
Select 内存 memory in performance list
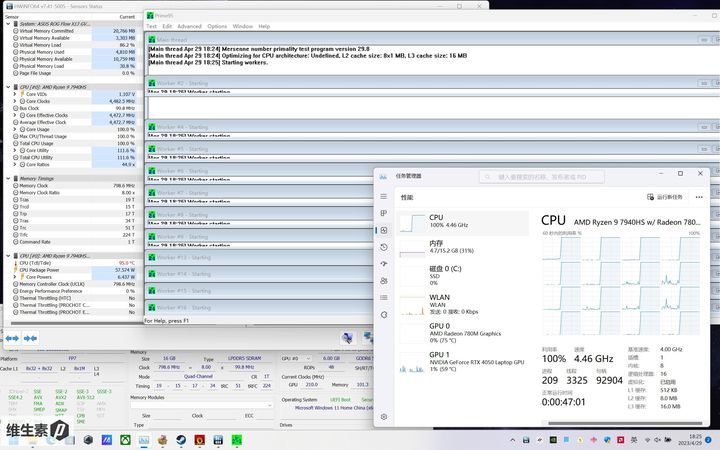point(463,248)
